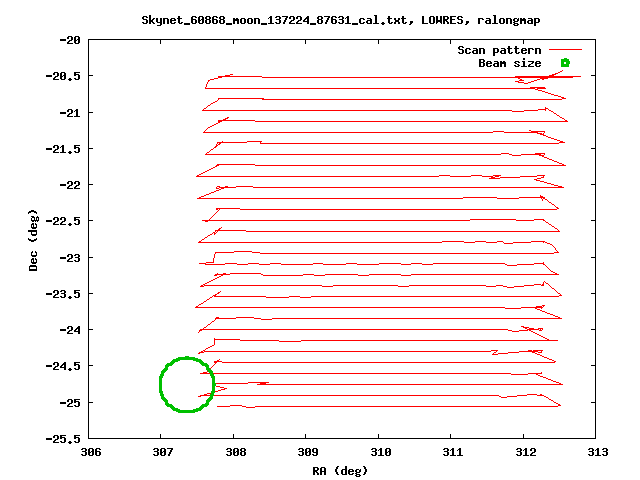Click the y-axis tick label -25

[x=70, y=403]
